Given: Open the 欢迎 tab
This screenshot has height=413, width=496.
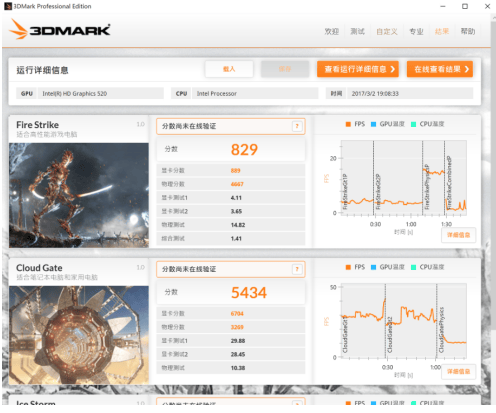Looking at the screenshot, I should [332, 31].
